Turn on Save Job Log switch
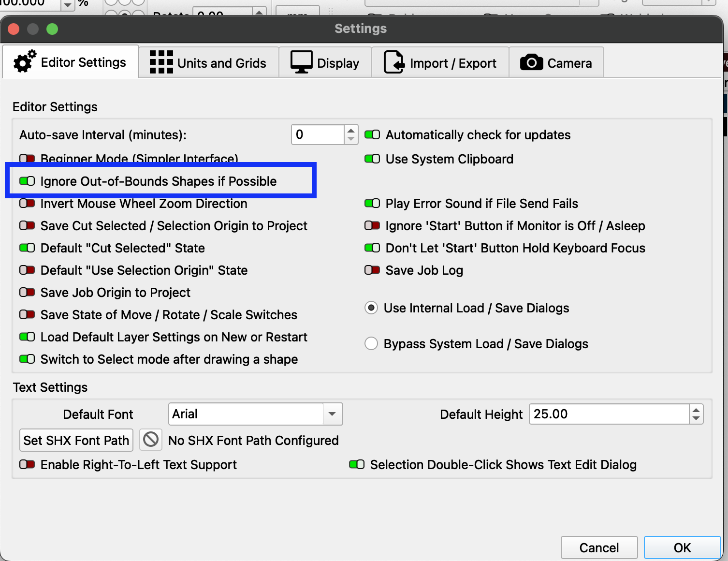 coord(372,270)
